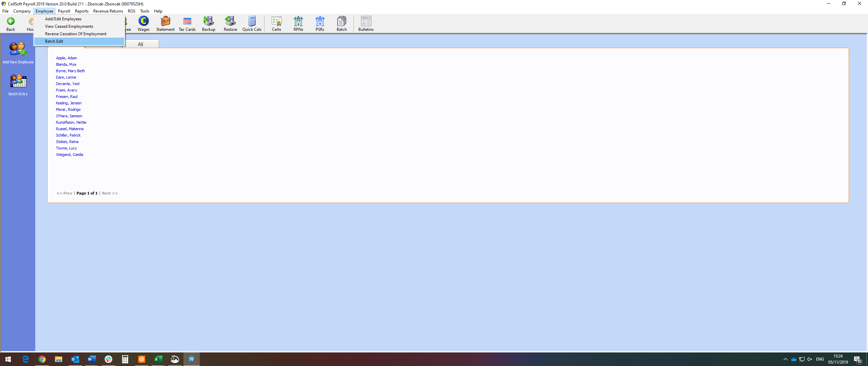868x366 pixels.
Task: Open the Quick Calc calculator icon
Action: click(x=252, y=22)
